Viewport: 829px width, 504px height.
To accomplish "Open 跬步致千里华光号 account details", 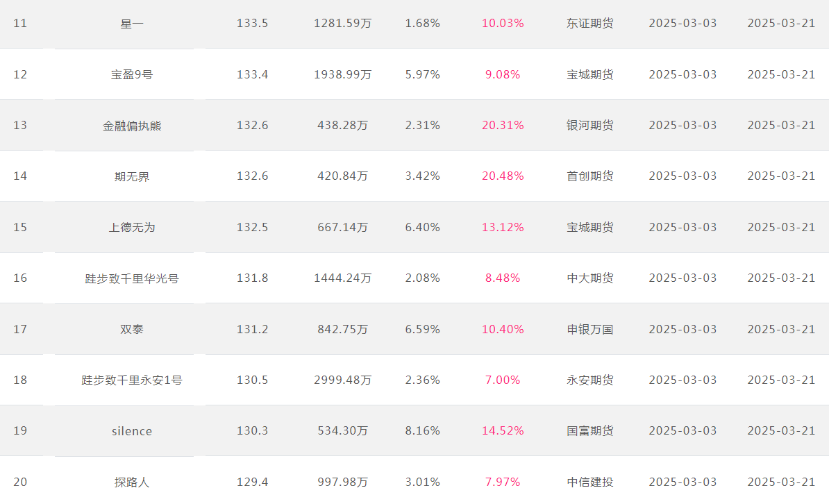I will [132, 278].
